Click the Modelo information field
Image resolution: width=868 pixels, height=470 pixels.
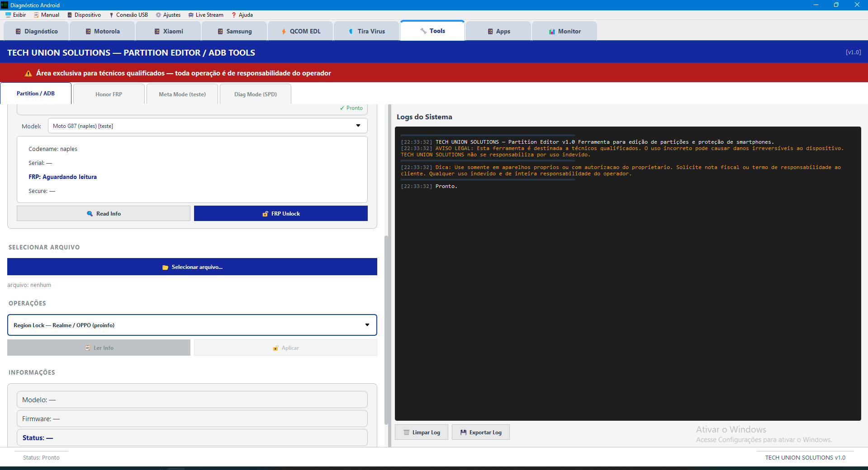pyautogui.click(x=192, y=399)
